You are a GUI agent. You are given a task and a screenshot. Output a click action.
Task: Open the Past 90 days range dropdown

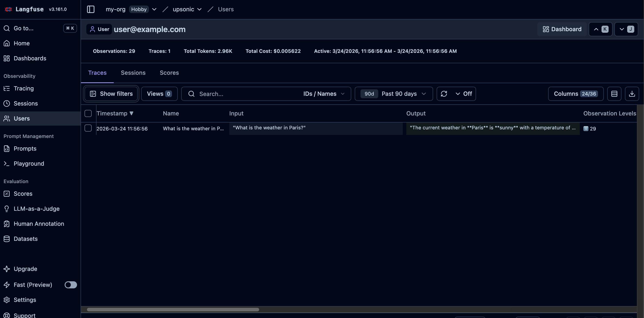[x=394, y=94]
